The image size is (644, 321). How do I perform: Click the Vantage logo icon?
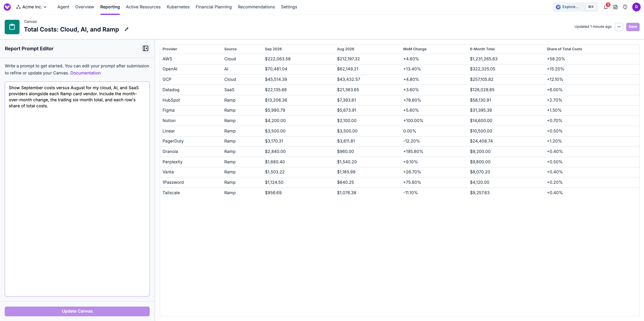click(x=7, y=7)
